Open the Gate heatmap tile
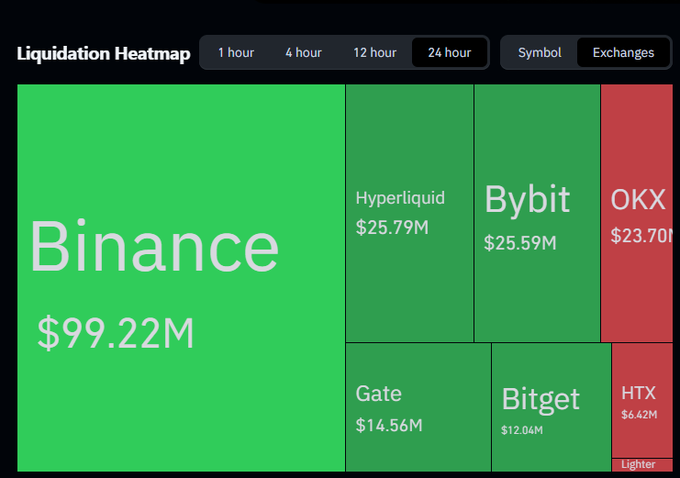 point(418,407)
